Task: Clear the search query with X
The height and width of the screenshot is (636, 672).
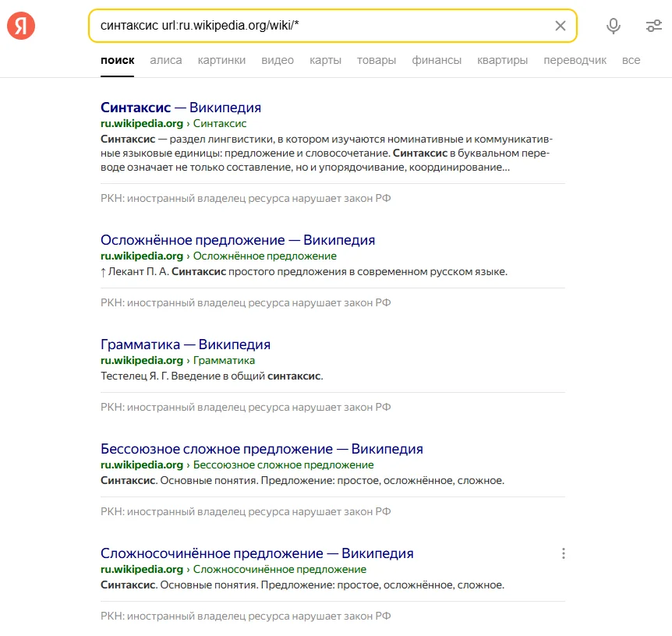Action: (560, 26)
